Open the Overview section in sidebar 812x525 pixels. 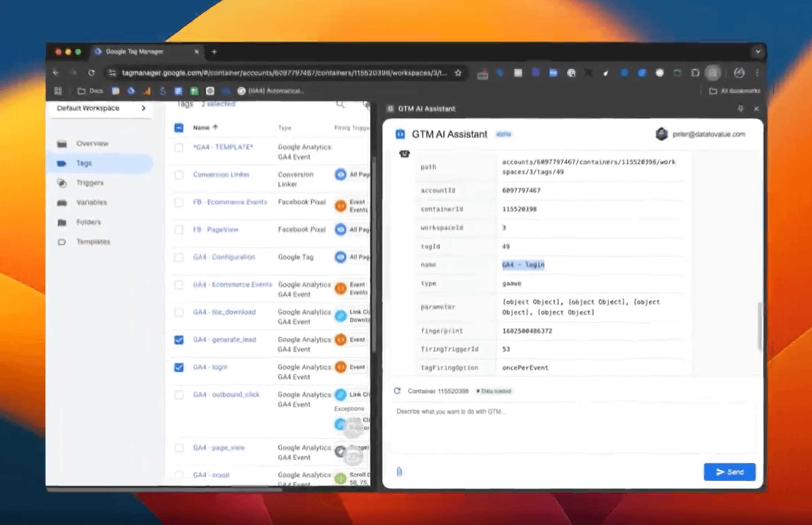[x=92, y=143]
